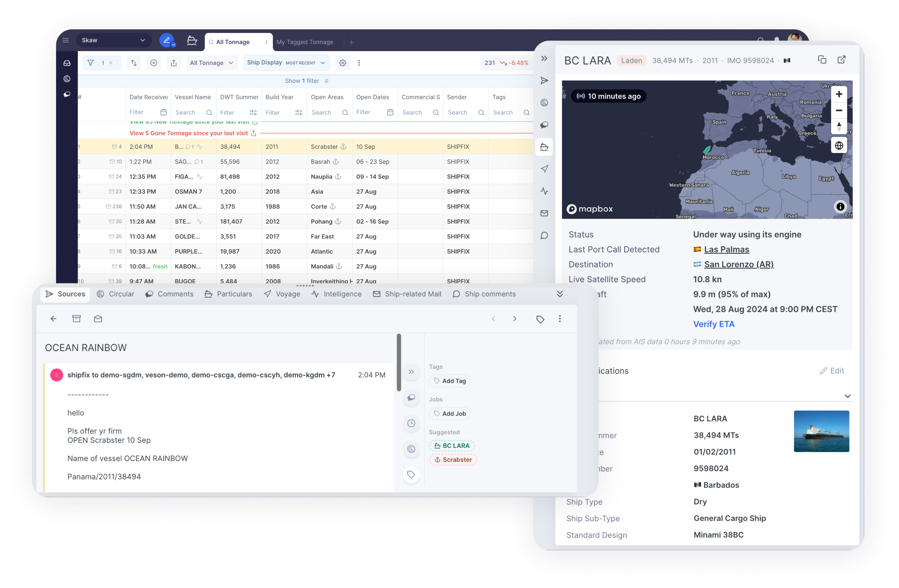The height and width of the screenshot is (588, 899).
Task: Toggle globe view on map
Action: 839,145
